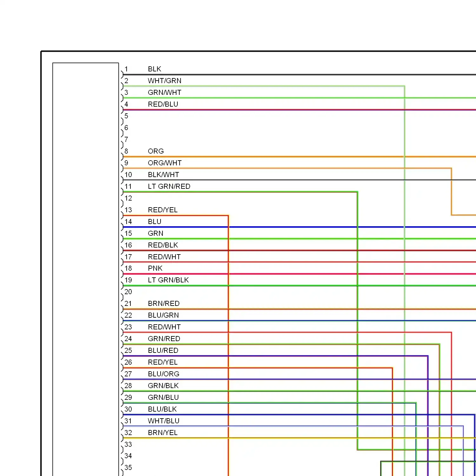Viewport: 476px width, 476px height.
Task: Click pin number 33
Action: point(128,444)
